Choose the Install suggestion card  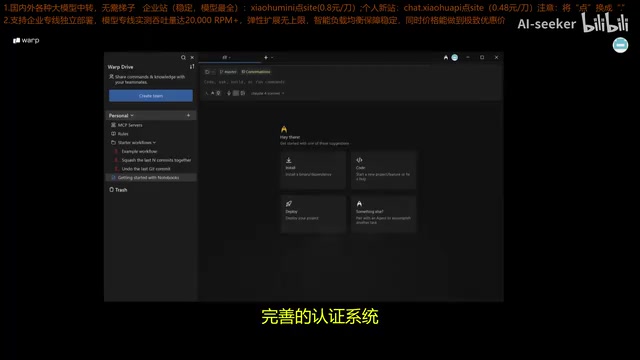coord(313,170)
